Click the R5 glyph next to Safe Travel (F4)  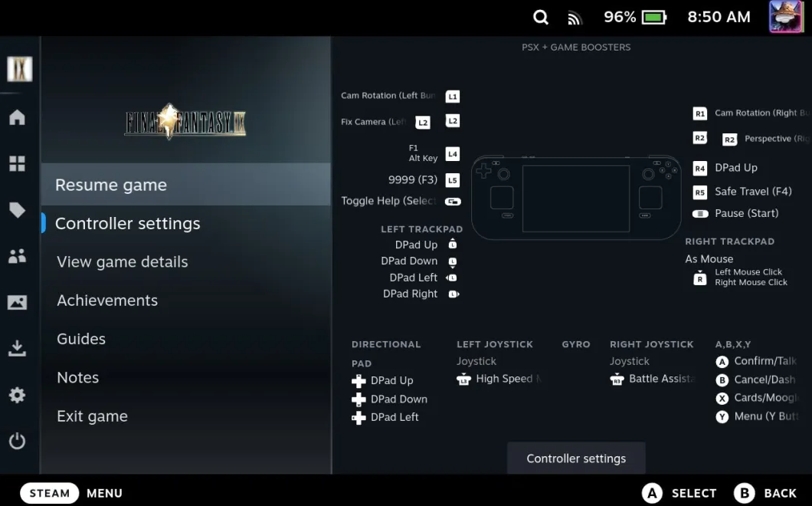[x=700, y=192]
